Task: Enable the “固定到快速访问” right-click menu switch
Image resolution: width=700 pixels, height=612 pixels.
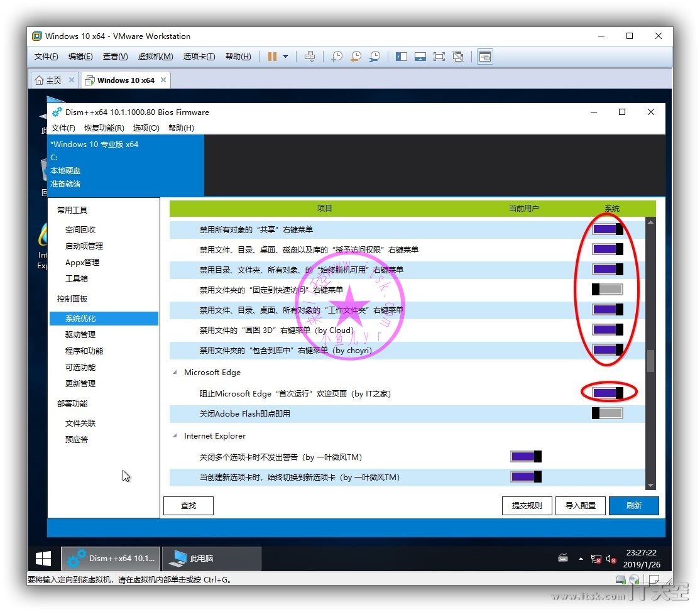Action: coord(607,289)
